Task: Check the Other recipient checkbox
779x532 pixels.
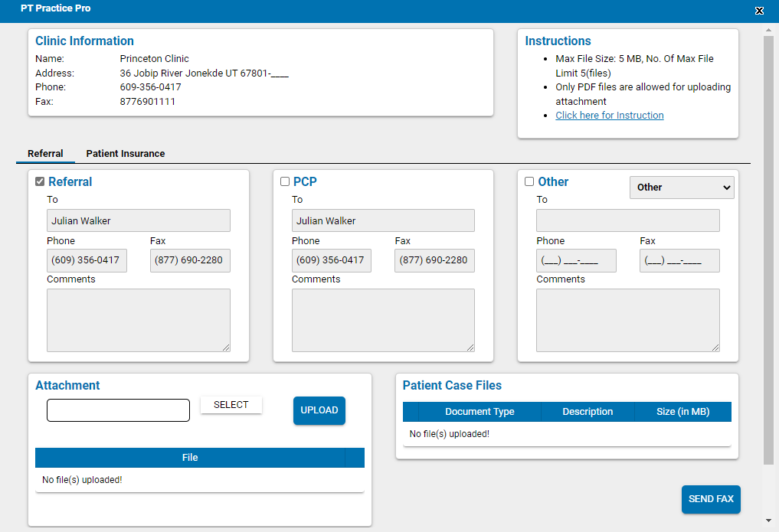Action: [529, 181]
